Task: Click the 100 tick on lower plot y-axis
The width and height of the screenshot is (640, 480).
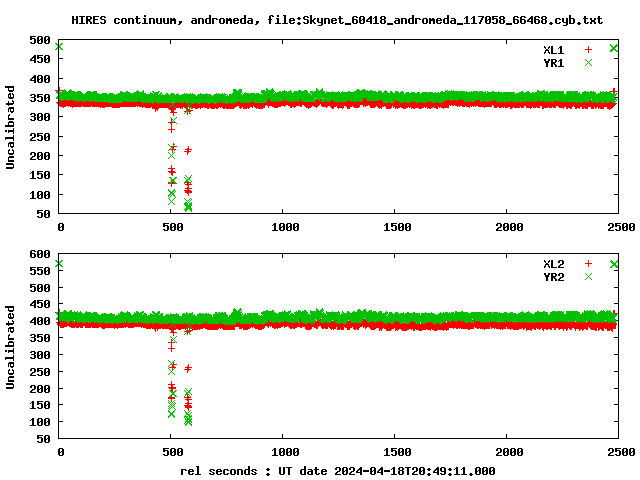Action: click(40, 422)
